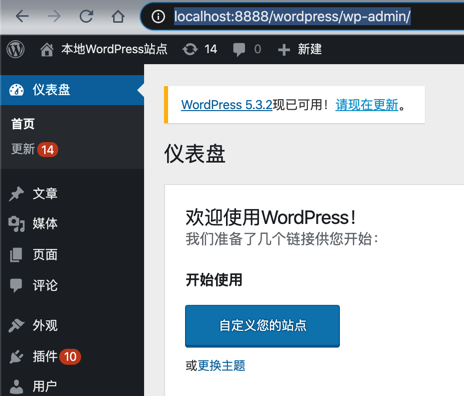
Task: Click the 文章 pushpin icon
Action: click(16, 194)
